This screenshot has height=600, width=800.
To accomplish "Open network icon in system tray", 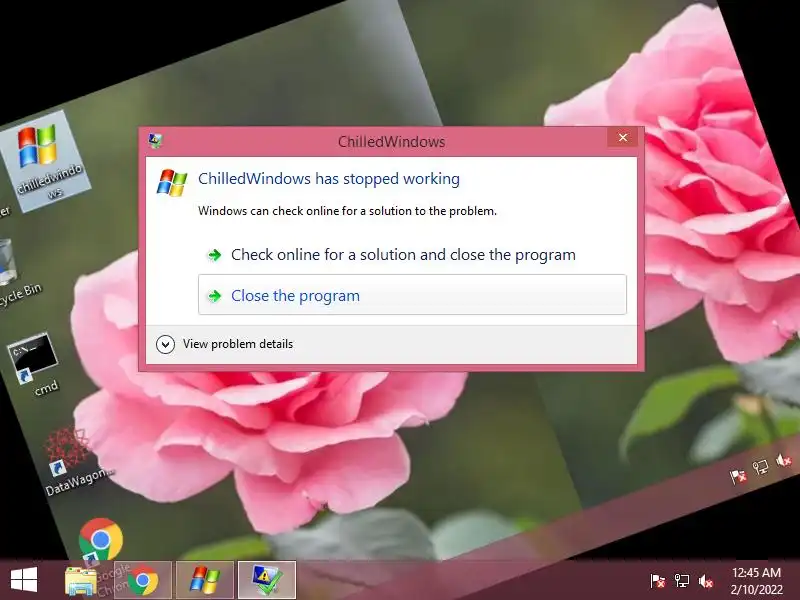I will click(682, 581).
